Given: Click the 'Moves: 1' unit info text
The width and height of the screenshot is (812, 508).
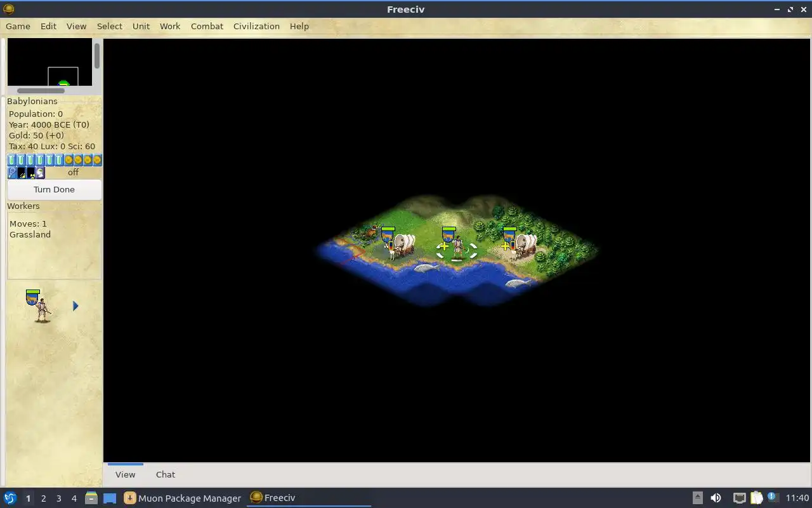Looking at the screenshot, I should pyautogui.click(x=28, y=224).
